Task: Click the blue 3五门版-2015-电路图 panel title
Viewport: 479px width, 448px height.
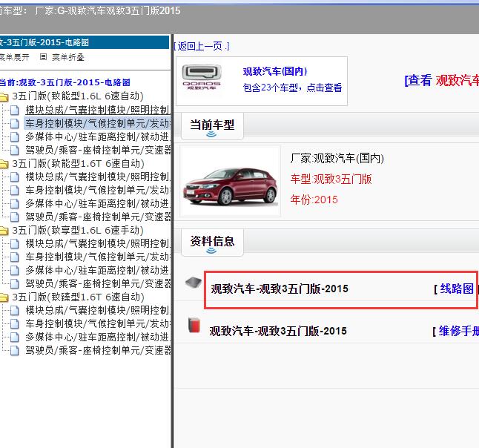Action: 85,42
